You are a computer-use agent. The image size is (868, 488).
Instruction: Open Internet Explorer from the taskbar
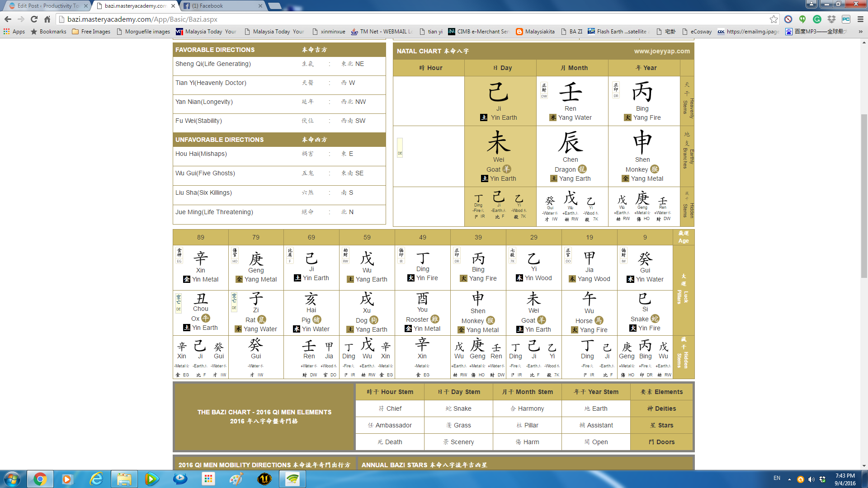pyautogui.click(x=96, y=479)
